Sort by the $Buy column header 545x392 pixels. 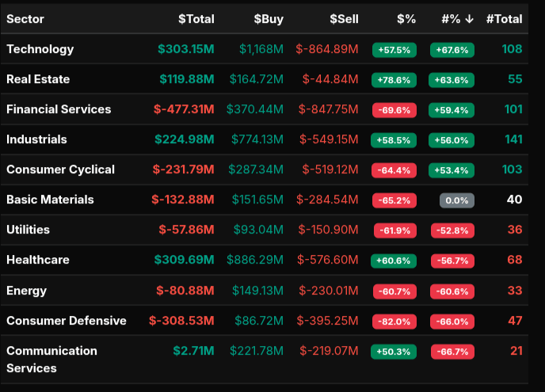click(269, 19)
